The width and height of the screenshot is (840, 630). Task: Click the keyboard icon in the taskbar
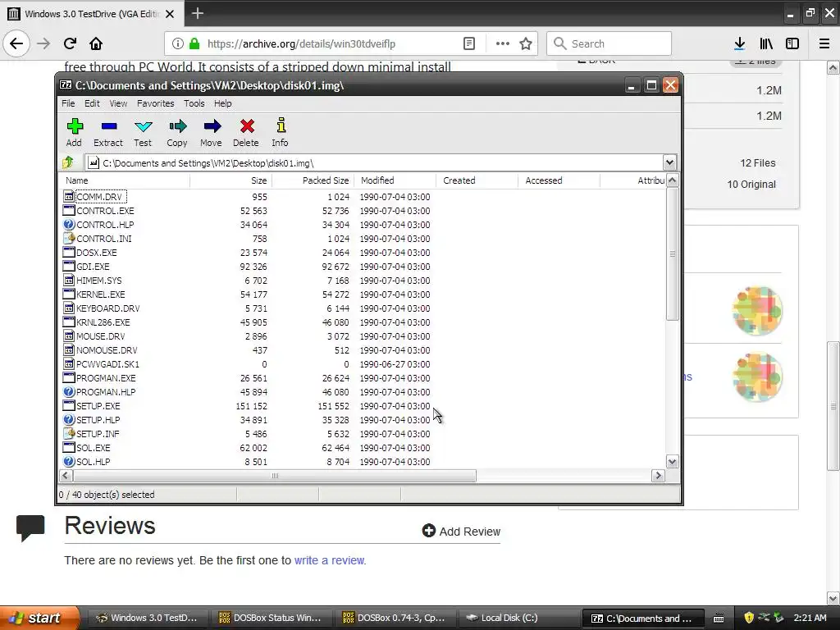click(x=719, y=619)
